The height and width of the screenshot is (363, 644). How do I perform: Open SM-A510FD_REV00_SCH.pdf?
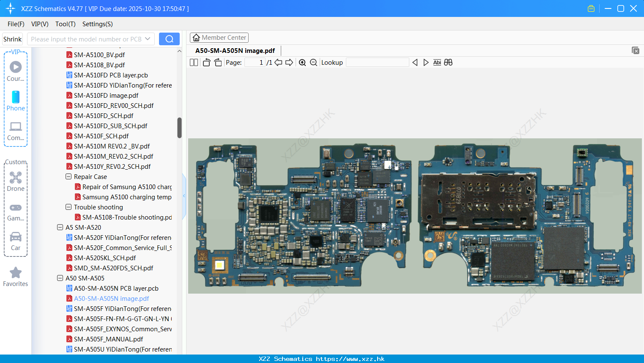(x=114, y=105)
